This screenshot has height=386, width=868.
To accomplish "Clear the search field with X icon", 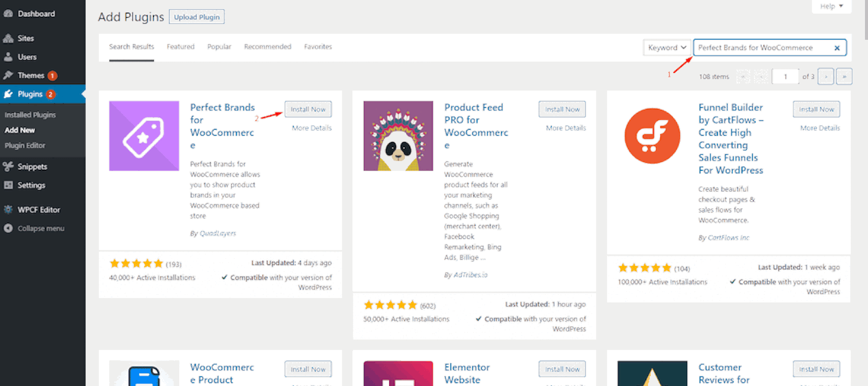I will [837, 48].
